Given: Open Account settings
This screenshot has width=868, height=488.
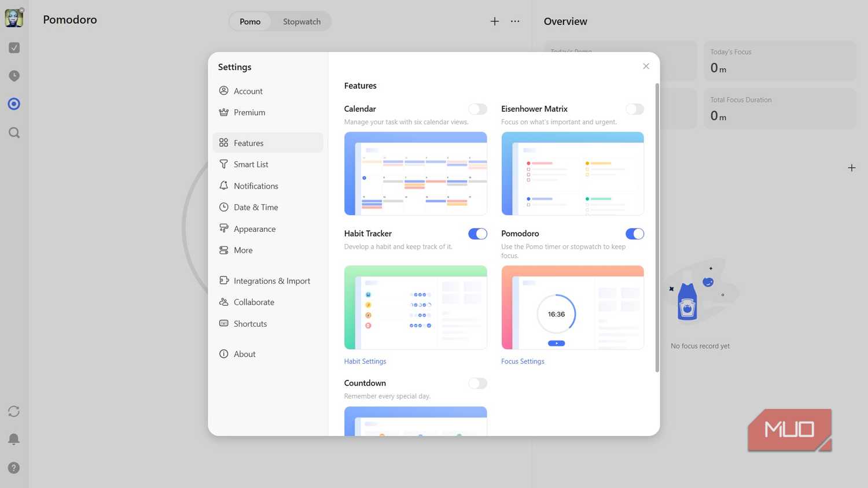Looking at the screenshot, I should 268,91.
